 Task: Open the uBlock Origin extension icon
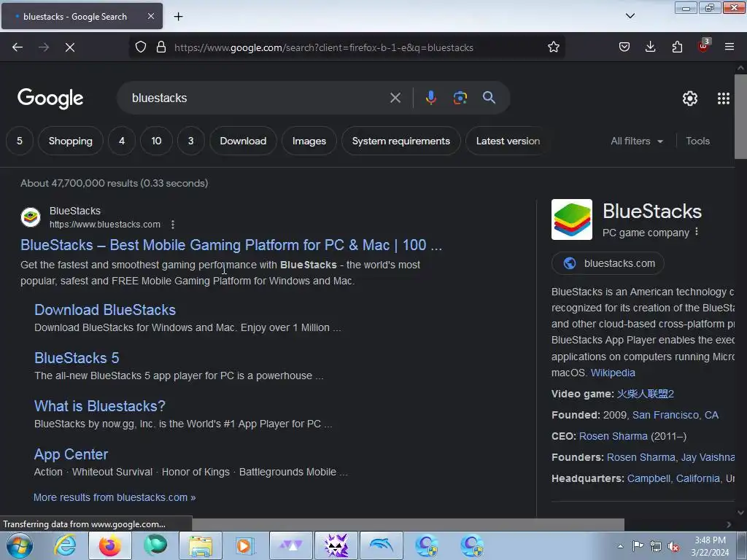click(x=704, y=46)
